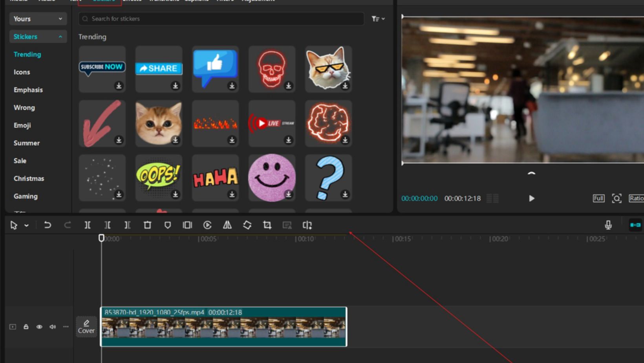The width and height of the screenshot is (644, 363).
Task: Click the redo arrow icon
Action: coord(68,225)
